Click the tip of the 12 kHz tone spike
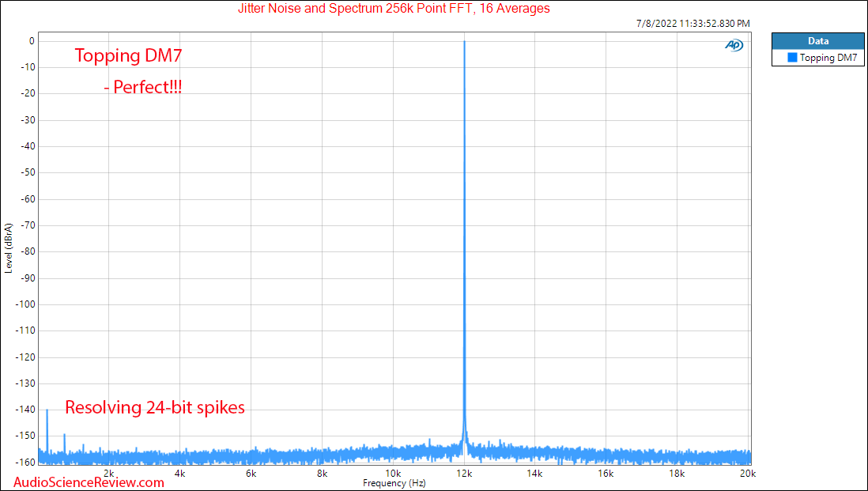The image size is (868, 491). [465, 42]
